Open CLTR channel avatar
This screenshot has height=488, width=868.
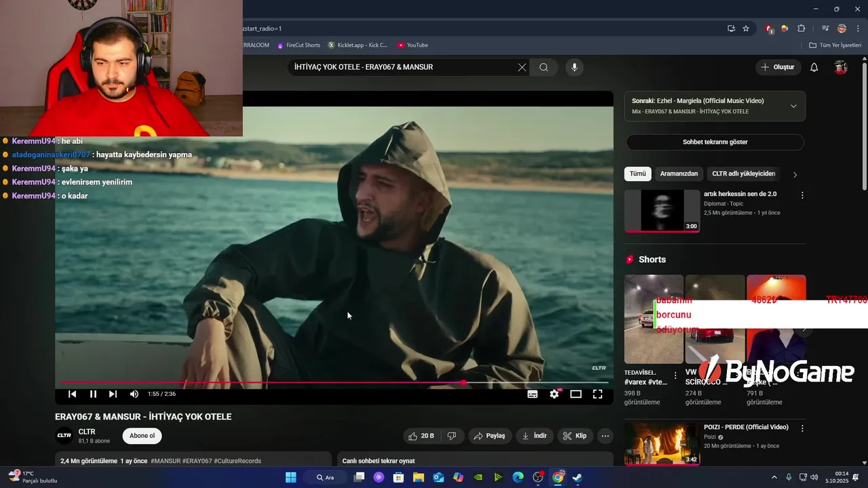pyautogui.click(x=64, y=436)
